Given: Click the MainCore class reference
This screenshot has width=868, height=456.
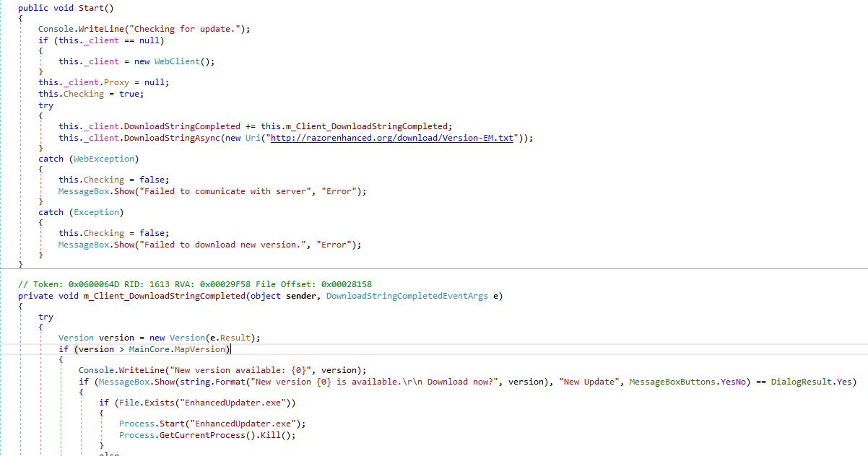Looking at the screenshot, I should 149,349.
